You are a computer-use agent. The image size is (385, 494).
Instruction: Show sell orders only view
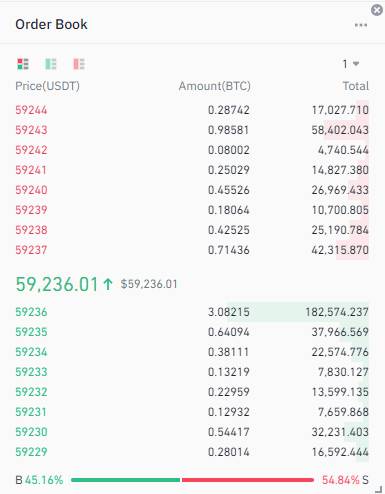(79, 64)
